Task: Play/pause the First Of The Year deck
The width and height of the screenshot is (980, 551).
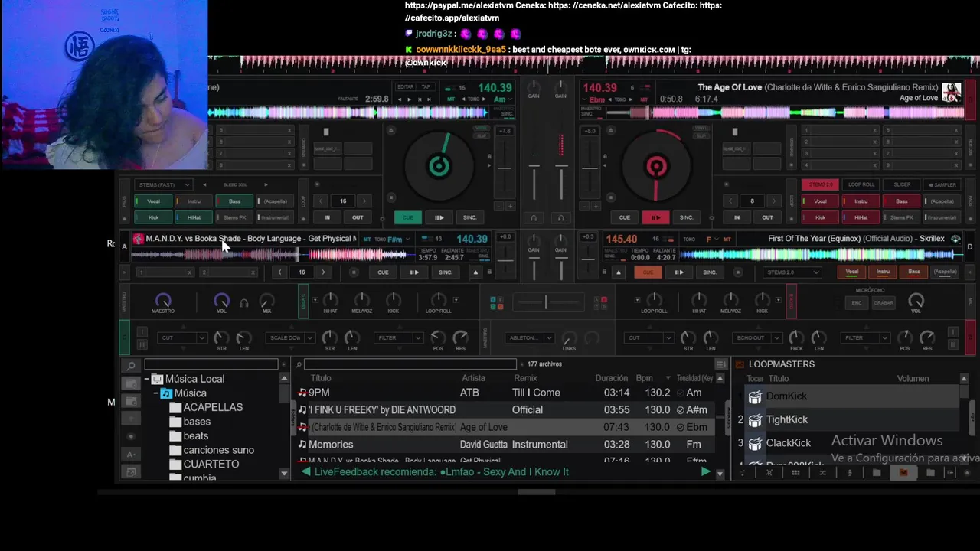Action: (x=678, y=272)
